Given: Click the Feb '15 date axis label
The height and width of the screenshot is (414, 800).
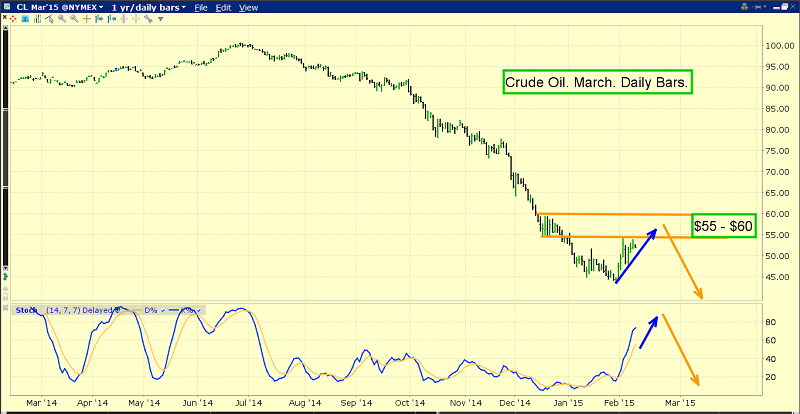Looking at the screenshot, I should (621, 402).
